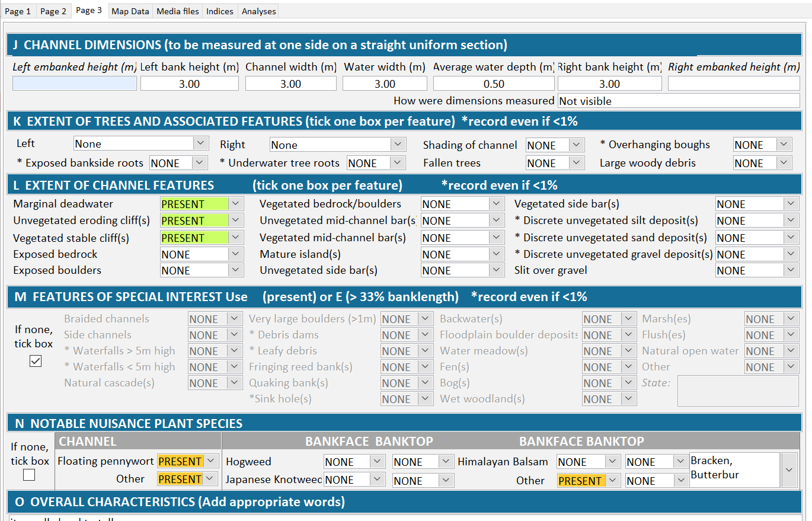Open the Vegetated side bar(s) dropdown
The height and width of the screenshot is (521, 812).
tap(757, 204)
